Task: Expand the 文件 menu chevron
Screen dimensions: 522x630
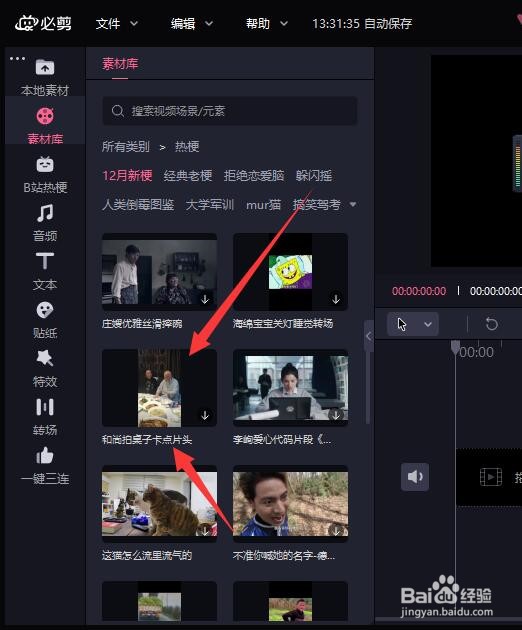Action: coord(134,24)
